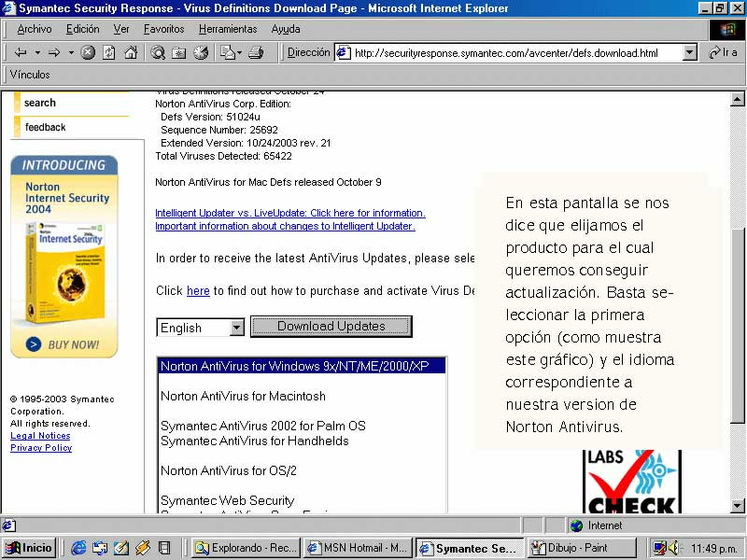Open the Ayuda menu

point(286,29)
